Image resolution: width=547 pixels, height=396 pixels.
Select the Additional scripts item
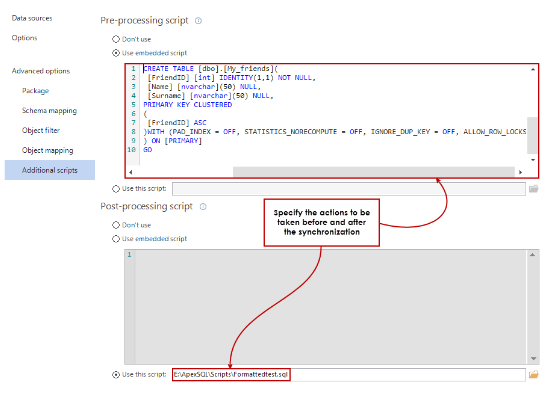(x=50, y=170)
